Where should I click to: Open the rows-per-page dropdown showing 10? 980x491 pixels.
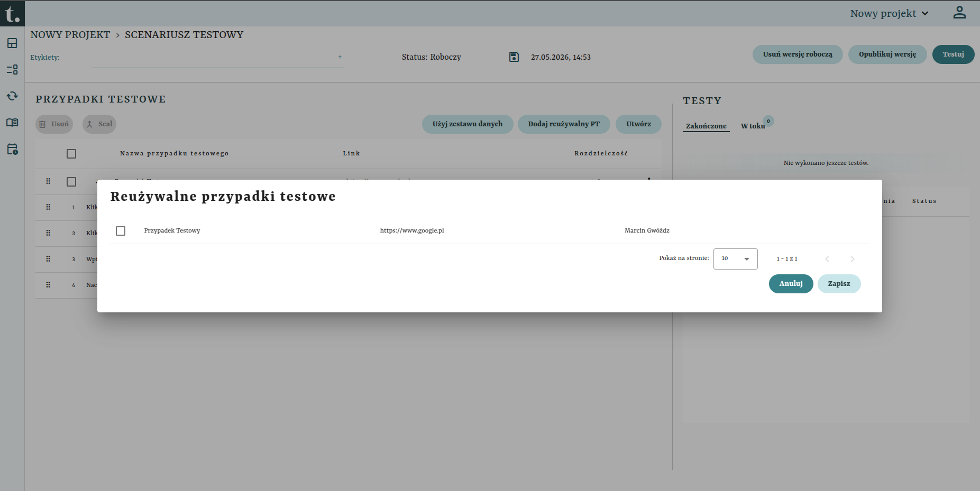(x=735, y=259)
